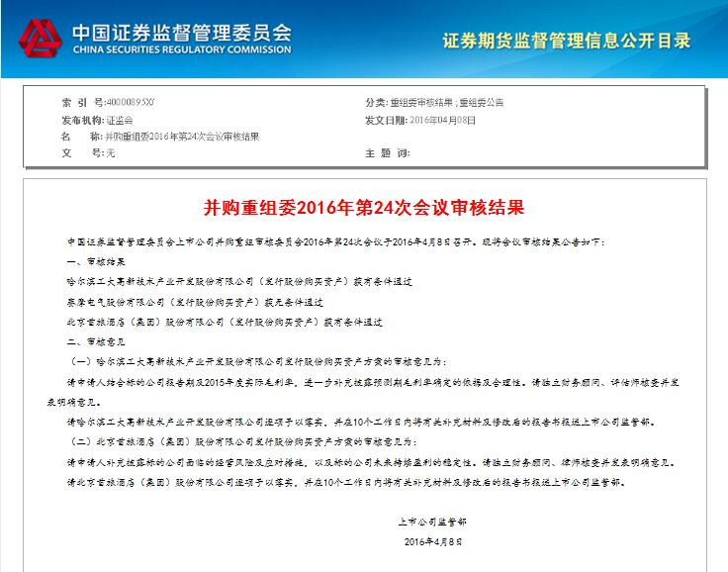Click the 北京首旅酒店（集团）股份有限公司 获有条件通过 result line
The image size is (728, 572).
click(225, 322)
